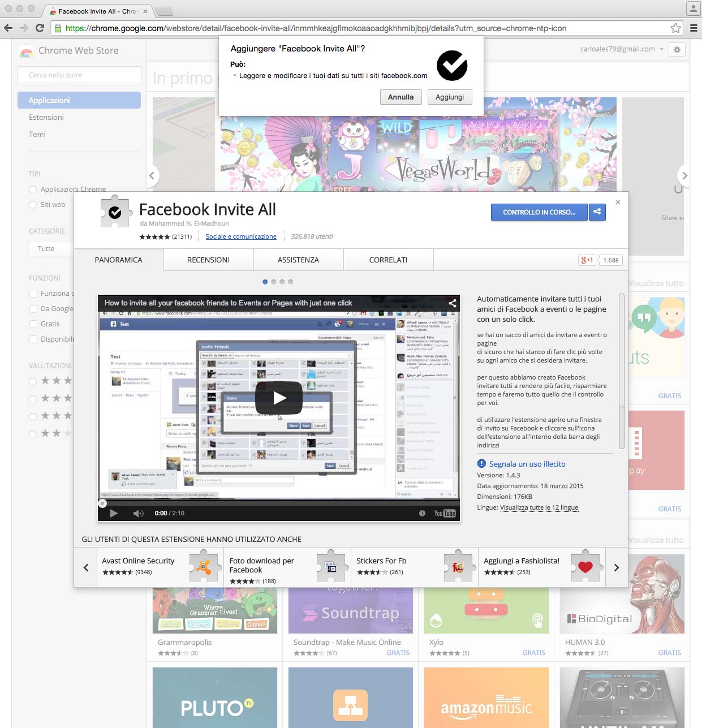Image resolution: width=702 pixels, height=728 pixels.
Task: Click the Controllo in corso button
Action: (540, 212)
